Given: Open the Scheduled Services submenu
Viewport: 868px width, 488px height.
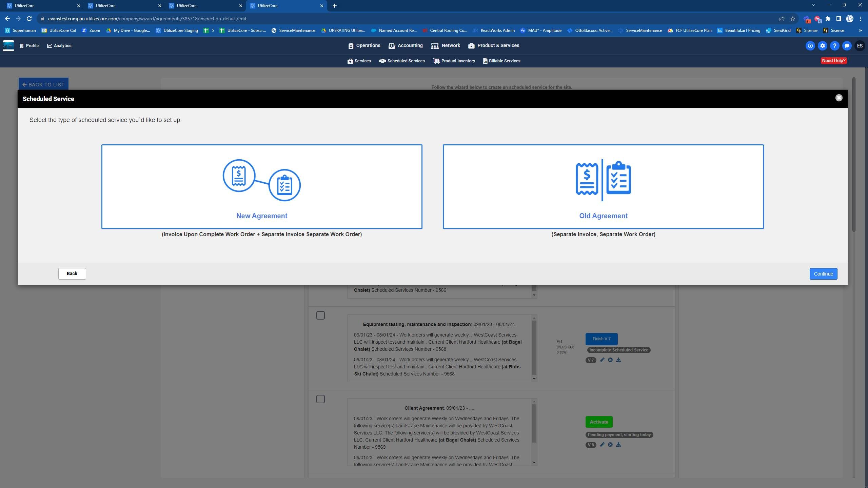Looking at the screenshot, I should tap(402, 61).
